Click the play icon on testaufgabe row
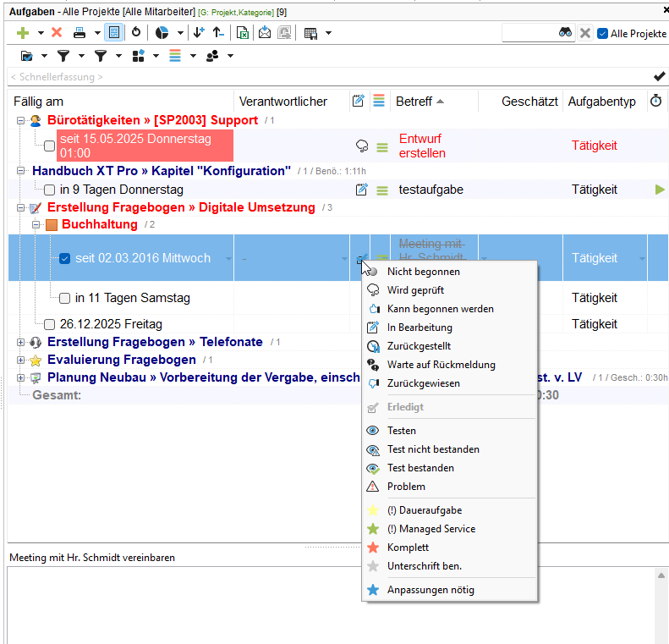This screenshot has height=644, width=669. point(660,190)
